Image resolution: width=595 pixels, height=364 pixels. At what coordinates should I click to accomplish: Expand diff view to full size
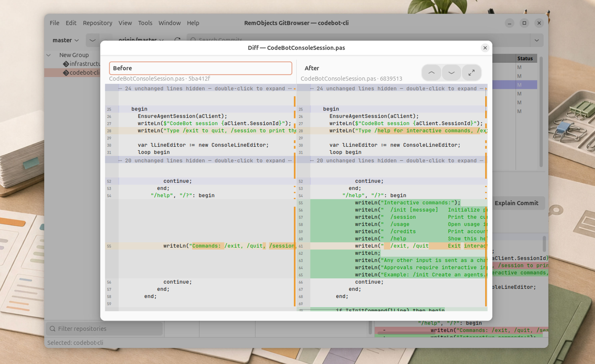tap(471, 73)
